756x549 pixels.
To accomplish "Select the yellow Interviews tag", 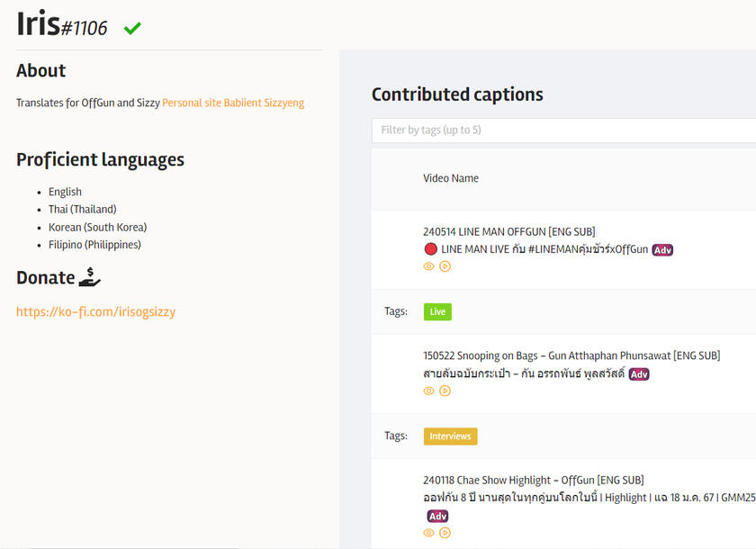I will pyautogui.click(x=450, y=436).
